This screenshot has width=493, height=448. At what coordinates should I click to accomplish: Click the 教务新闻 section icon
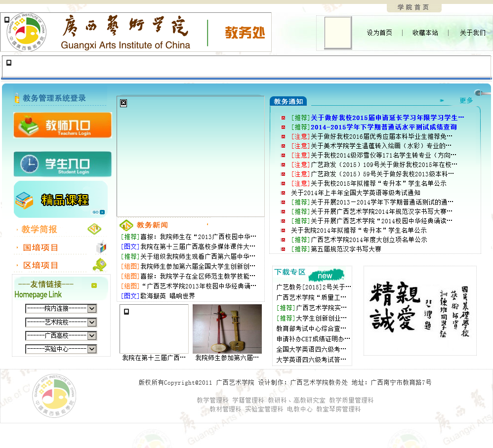pos(126,225)
